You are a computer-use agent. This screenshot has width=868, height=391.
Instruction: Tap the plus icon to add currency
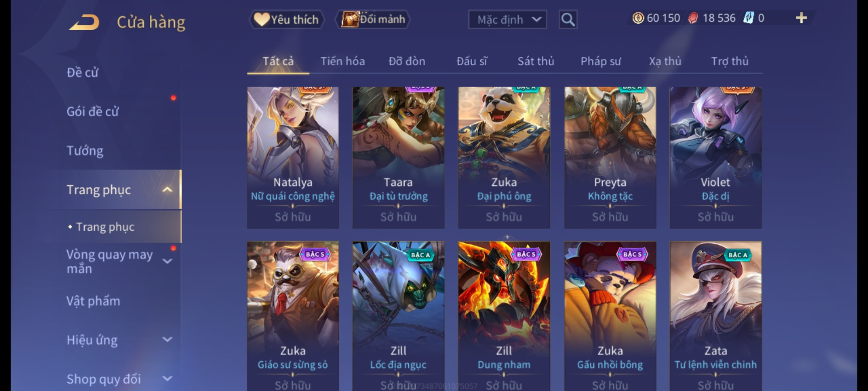coord(801,18)
